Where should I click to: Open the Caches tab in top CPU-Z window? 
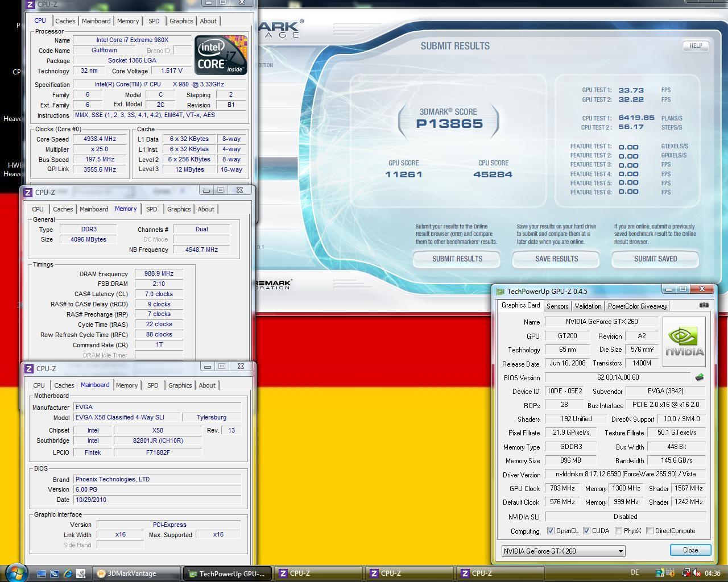65,21
